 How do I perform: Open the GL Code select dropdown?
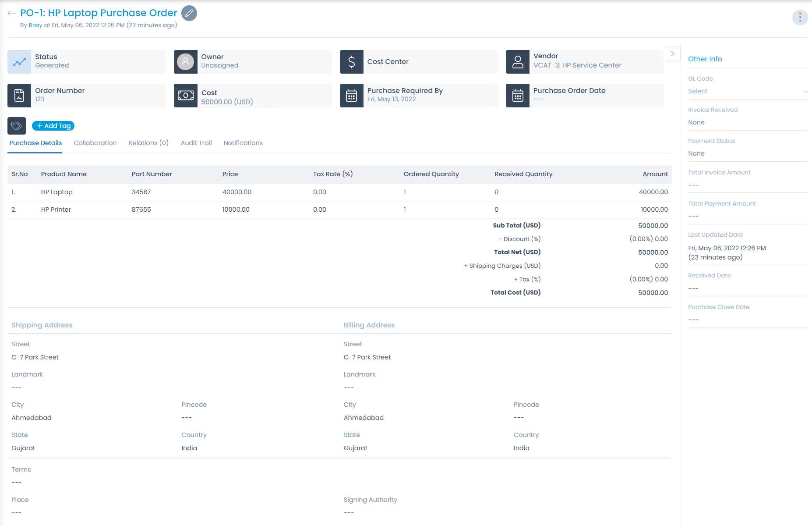[748, 91]
